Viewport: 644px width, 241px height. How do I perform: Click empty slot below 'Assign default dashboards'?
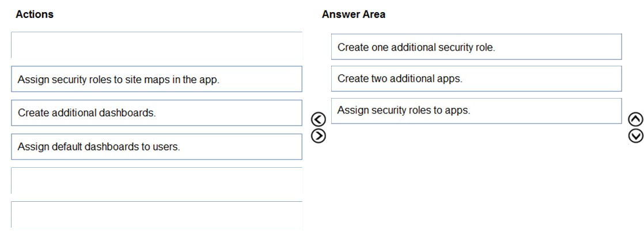click(157, 180)
